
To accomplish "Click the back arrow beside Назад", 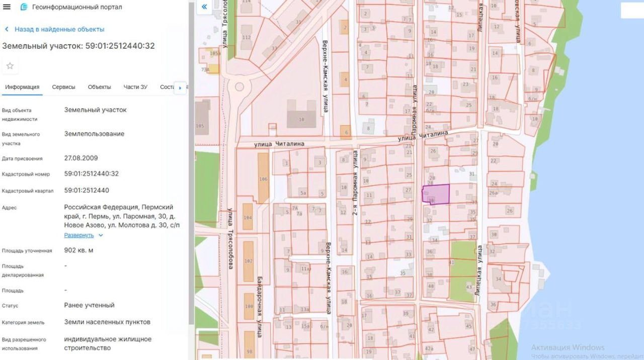I will pyautogui.click(x=7, y=30).
